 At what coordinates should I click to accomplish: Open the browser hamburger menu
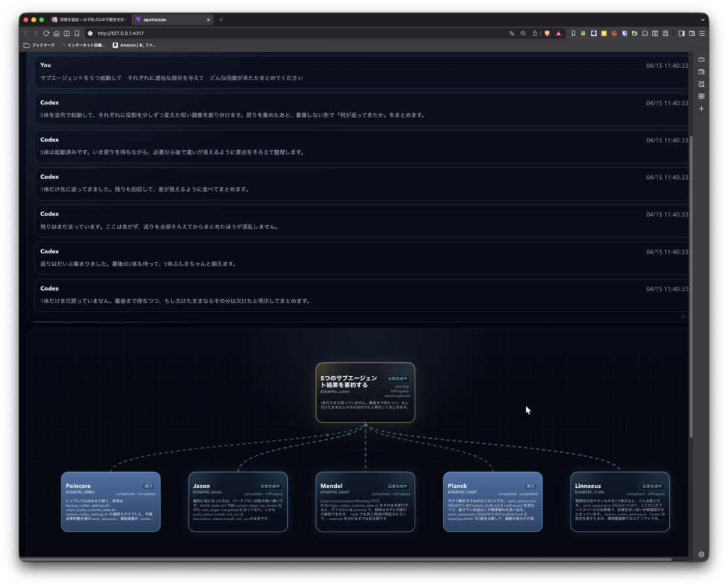702,33
